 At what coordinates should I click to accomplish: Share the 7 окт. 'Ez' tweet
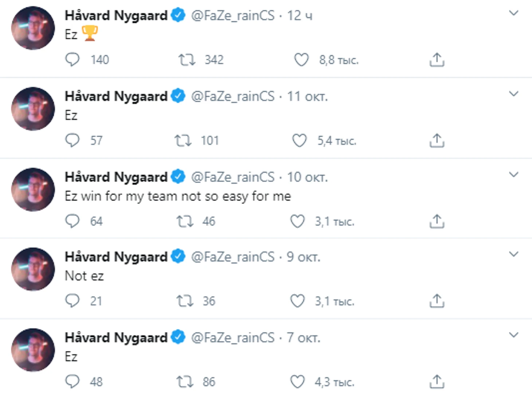[437, 382]
